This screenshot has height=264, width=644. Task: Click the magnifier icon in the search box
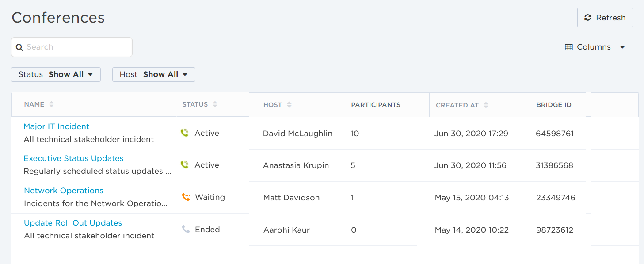point(19,47)
